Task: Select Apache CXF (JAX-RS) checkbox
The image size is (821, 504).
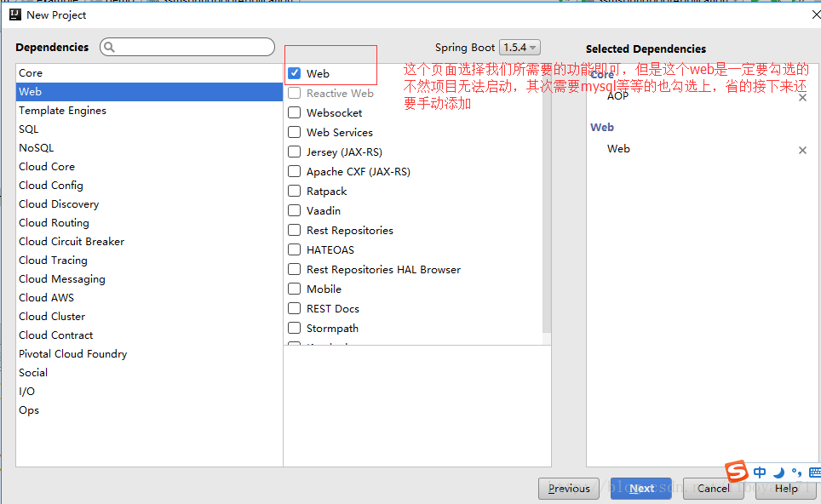Action: 295,171
